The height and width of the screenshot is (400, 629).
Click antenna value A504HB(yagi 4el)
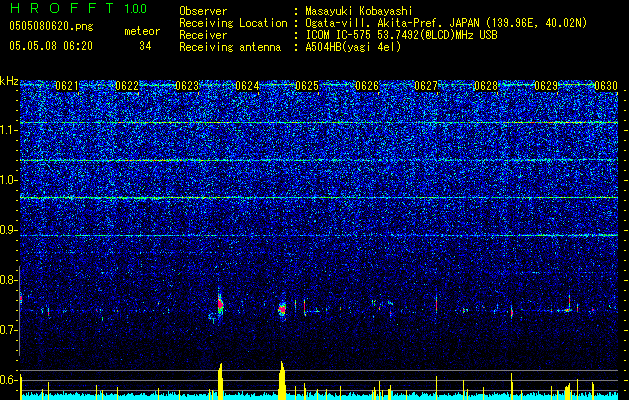[353, 47]
